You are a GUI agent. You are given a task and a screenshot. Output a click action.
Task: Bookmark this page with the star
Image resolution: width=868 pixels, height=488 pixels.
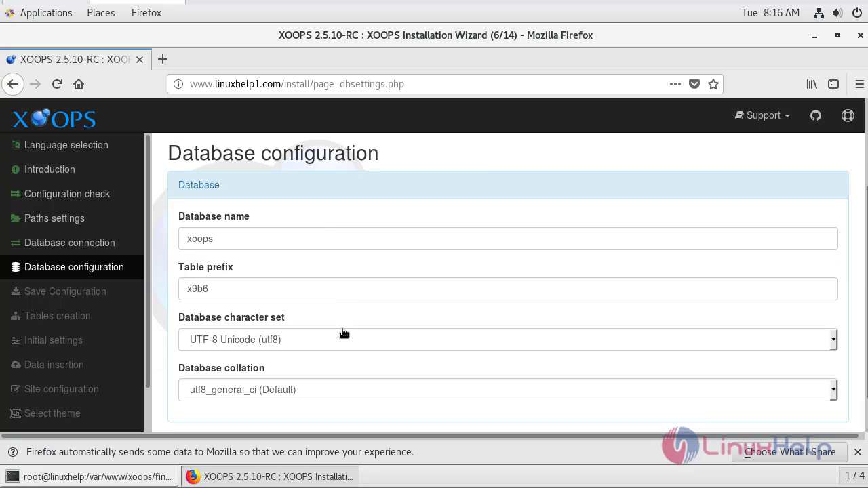[x=713, y=84]
